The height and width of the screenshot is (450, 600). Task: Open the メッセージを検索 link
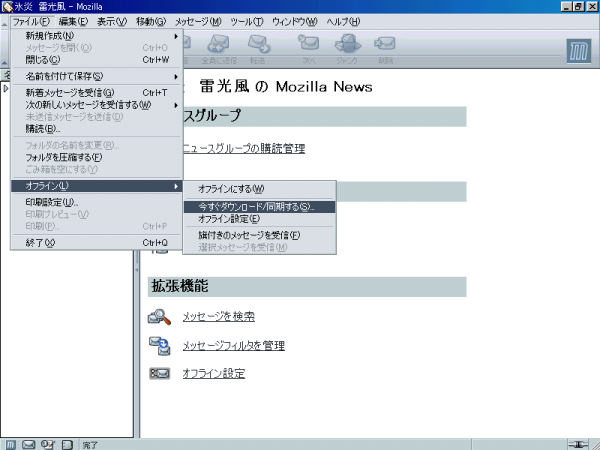[x=218, y=317]
